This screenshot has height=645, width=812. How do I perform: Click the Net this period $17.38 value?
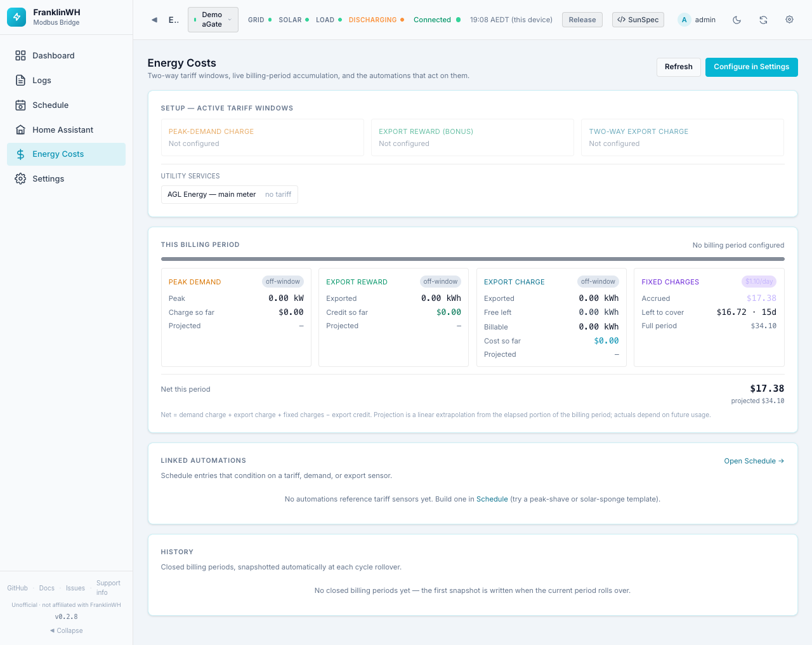767,389
